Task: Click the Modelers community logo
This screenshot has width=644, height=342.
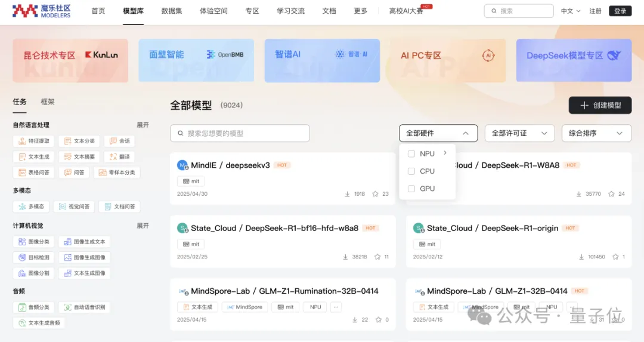Action: point(41,11)
